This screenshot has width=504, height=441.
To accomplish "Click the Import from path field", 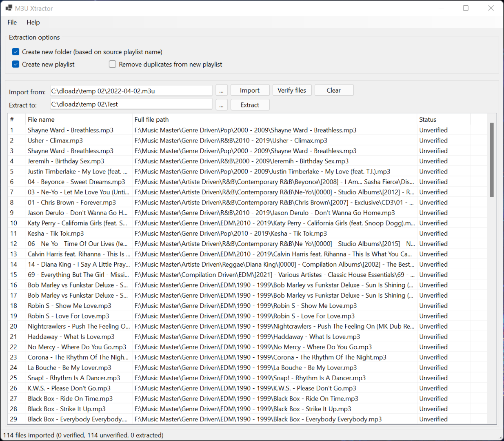I will point(131,91).
